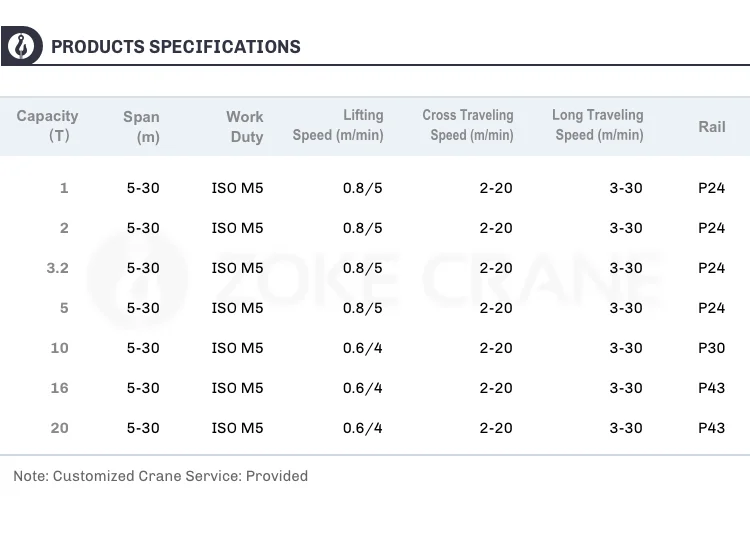Click the Rail column header

pyautogui.click(x=711, y=127)
